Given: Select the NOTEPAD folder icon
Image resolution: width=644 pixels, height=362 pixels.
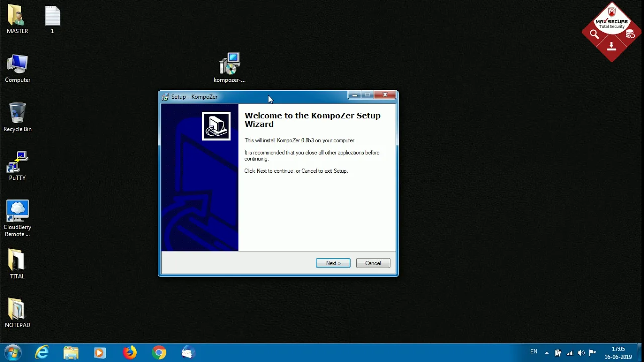Looking at the screenshot, I should [x=17, y=313].
